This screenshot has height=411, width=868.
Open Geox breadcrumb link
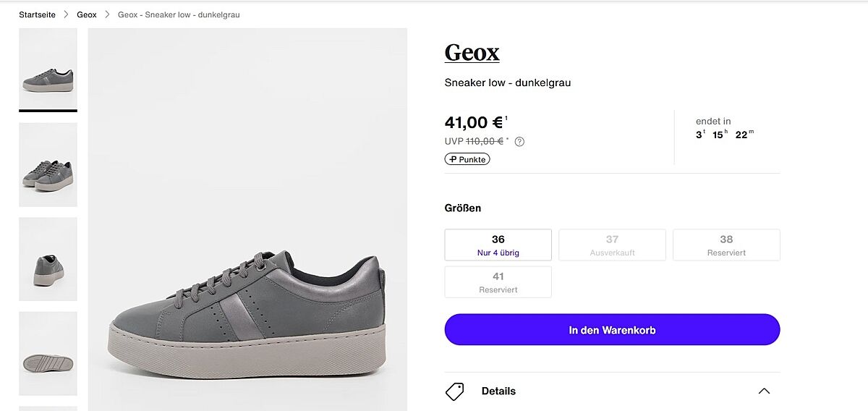pos(87,14)
